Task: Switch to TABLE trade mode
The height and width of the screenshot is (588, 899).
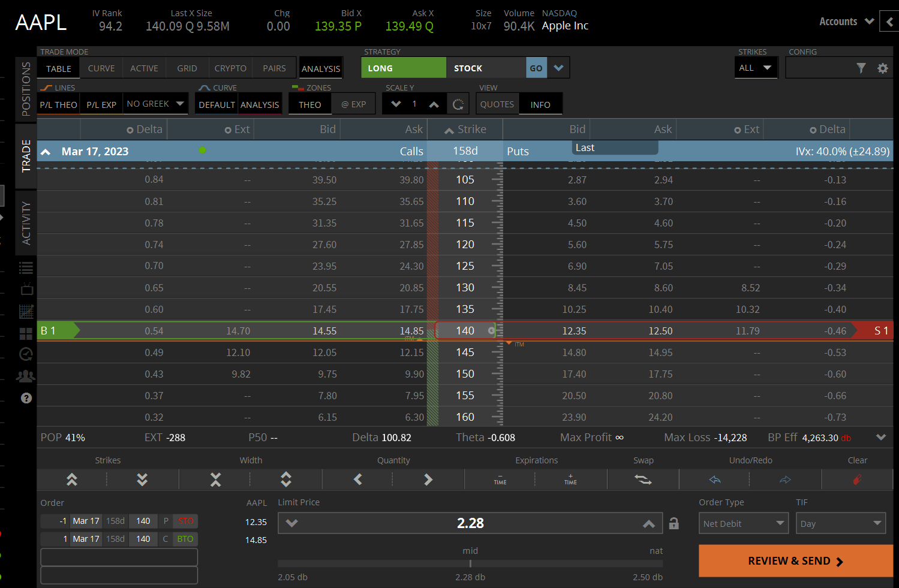Action: 59,68
